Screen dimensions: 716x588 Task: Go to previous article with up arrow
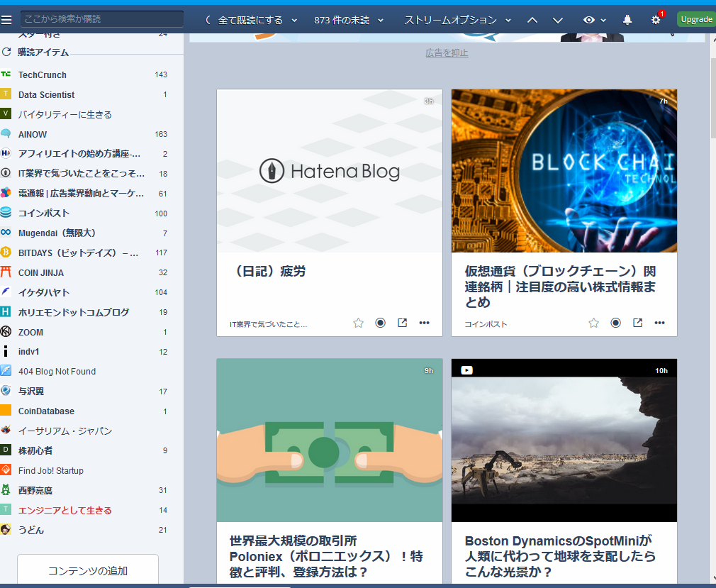click(532, 20)
